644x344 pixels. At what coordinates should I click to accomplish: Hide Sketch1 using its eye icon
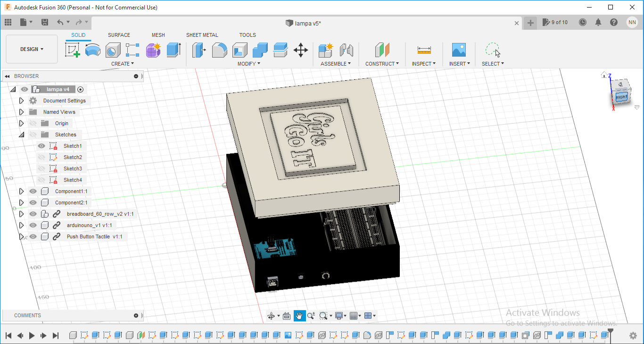(x=41, y=146)
